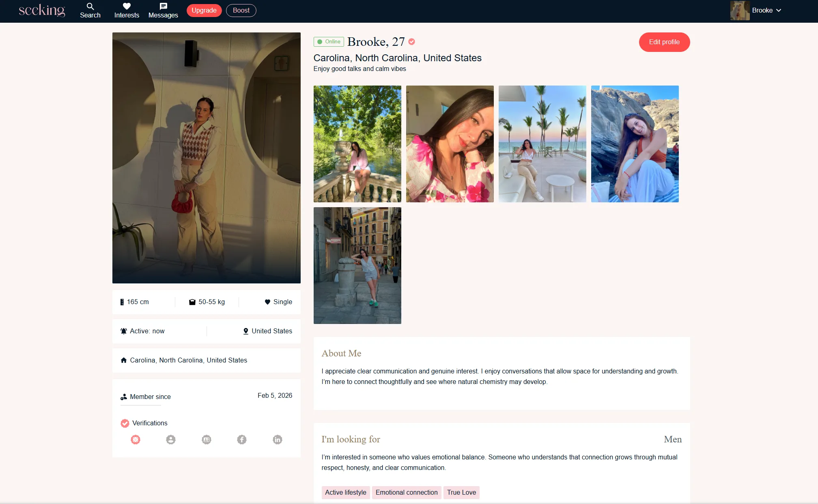Image resolution: width=818 pixels, height=504 pixels.
Task: Open the Search page via magnifier icon
Action: [x=90, y=7]
